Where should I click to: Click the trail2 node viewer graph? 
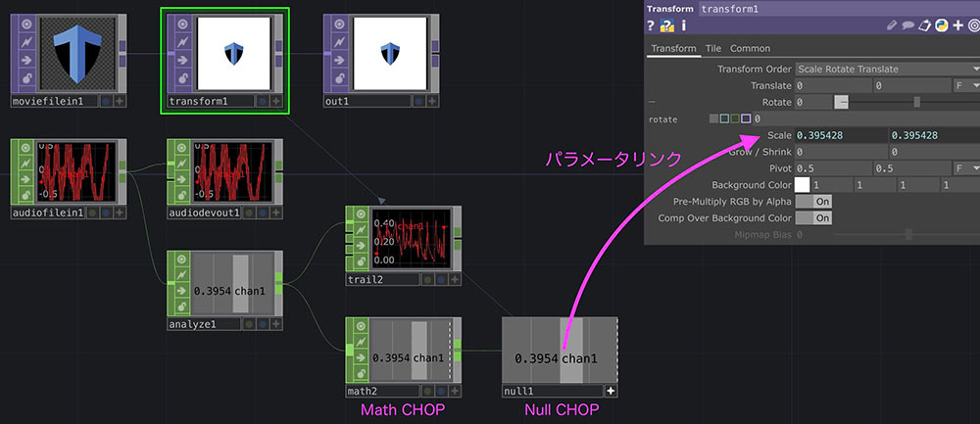(x=412, y=241)
